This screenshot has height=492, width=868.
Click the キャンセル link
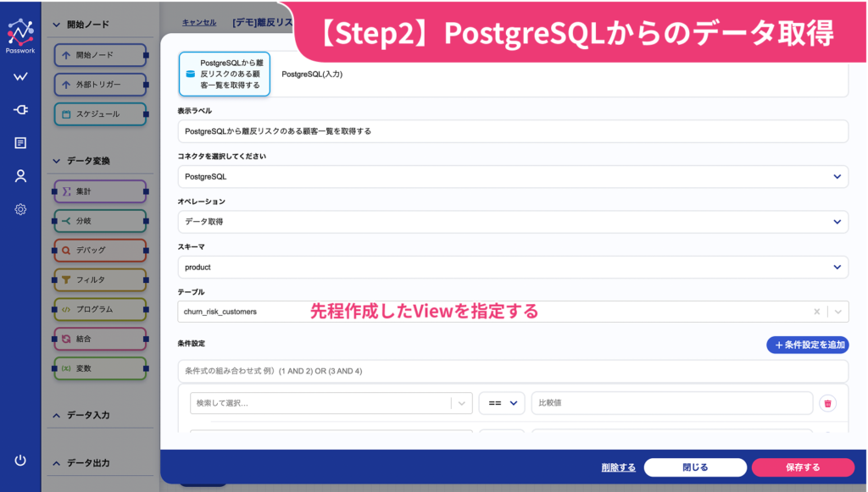click(199, 23)
